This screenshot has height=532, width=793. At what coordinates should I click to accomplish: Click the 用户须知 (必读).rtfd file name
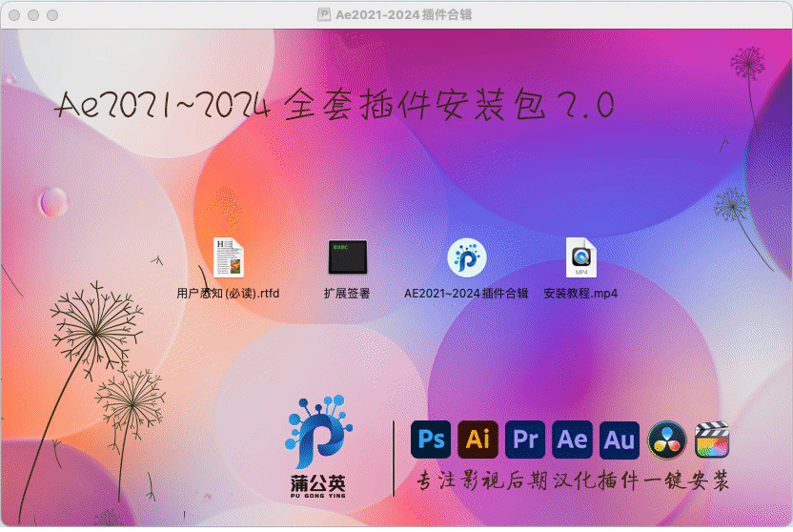(x=228, y=294)
